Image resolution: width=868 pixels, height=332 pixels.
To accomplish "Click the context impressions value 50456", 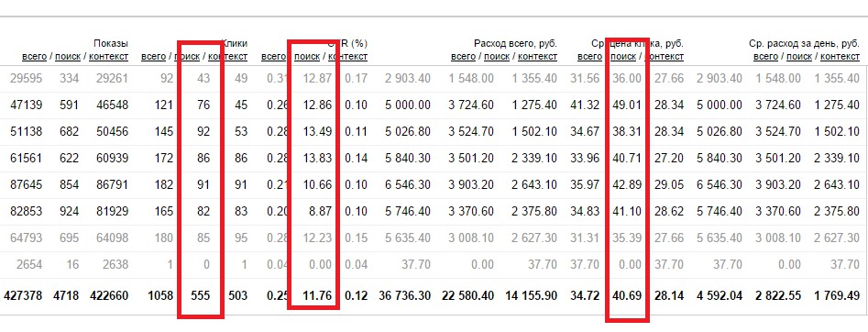I will (112, 132).
